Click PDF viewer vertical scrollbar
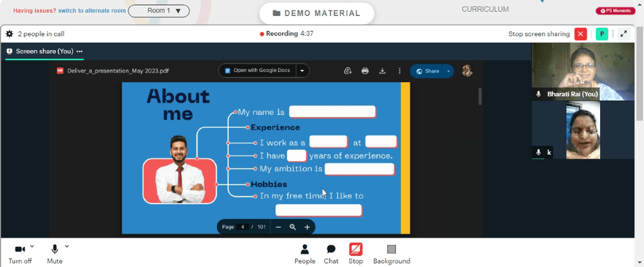 point(480,97)
